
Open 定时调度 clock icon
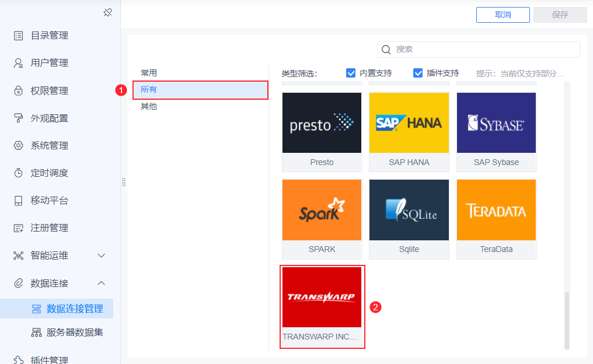(18, 173)
